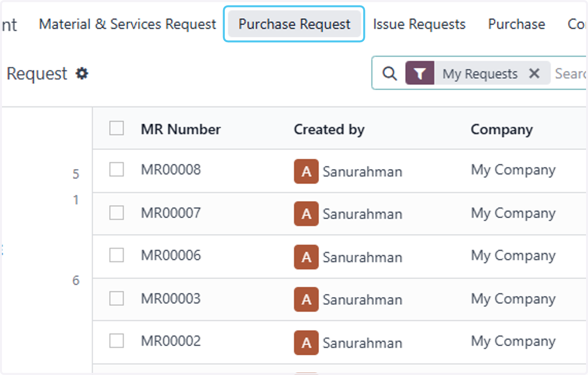Click Sanurahman's avatar in the MR00002 row
Screen dimensions: 588x375
click(306, 343)
